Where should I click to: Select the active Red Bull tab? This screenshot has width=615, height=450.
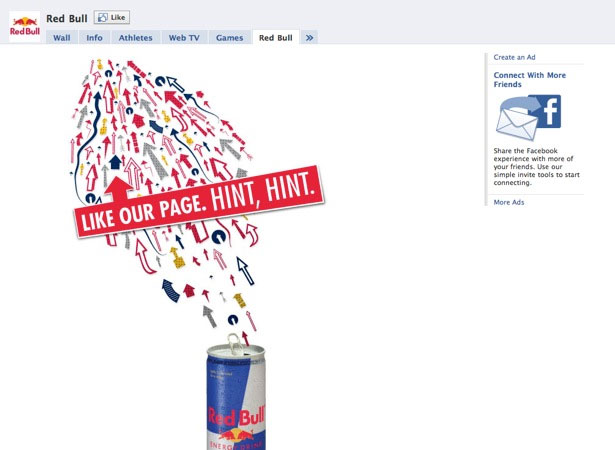(276, 38)
